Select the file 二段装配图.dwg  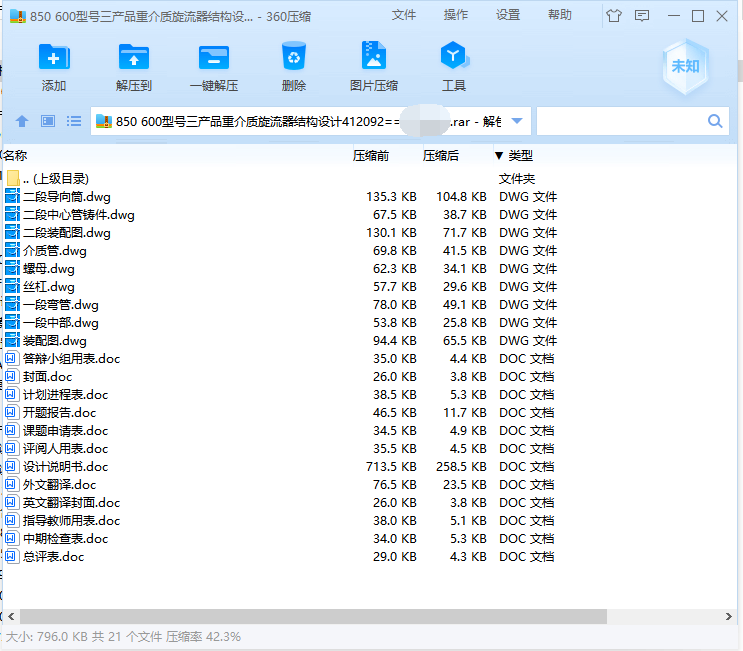67,233
